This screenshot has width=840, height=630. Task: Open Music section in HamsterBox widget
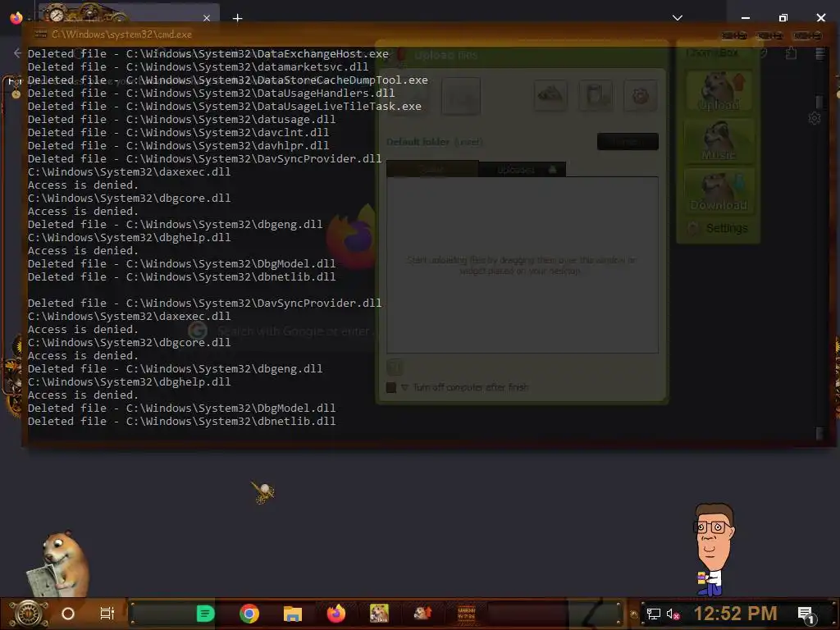(x=719, y=141)
